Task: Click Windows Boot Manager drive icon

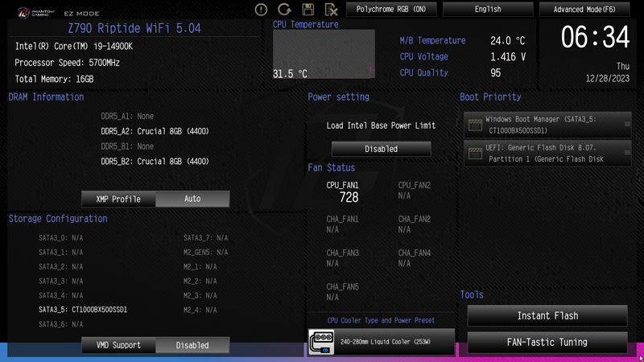Action: click(x=475, y=125)
